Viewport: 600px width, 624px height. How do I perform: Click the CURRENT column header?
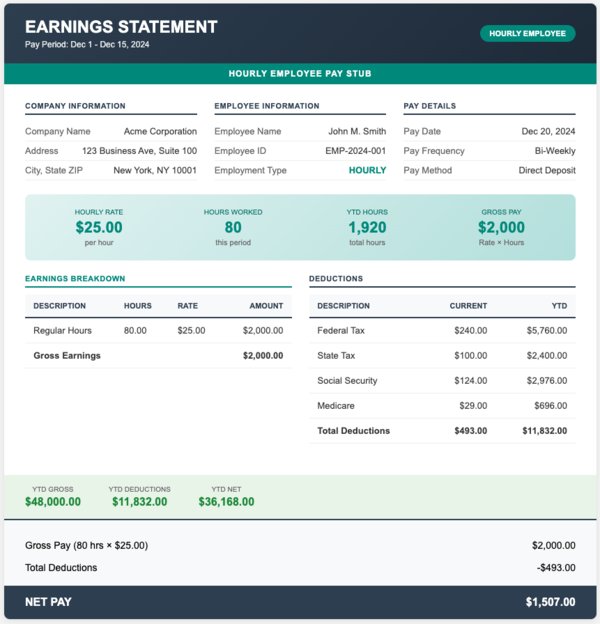tap(468, 306)
